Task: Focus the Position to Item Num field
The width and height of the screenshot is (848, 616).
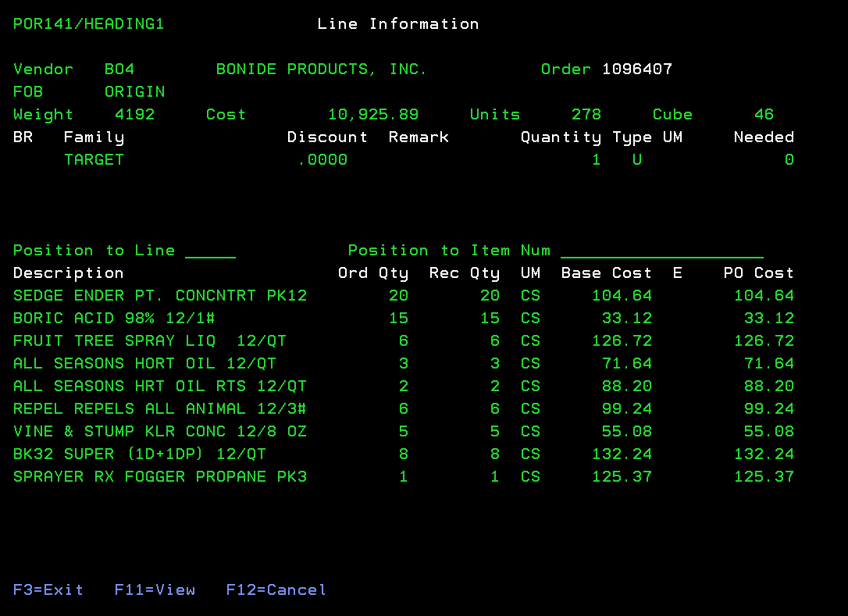Action: [x=661, y=251]
